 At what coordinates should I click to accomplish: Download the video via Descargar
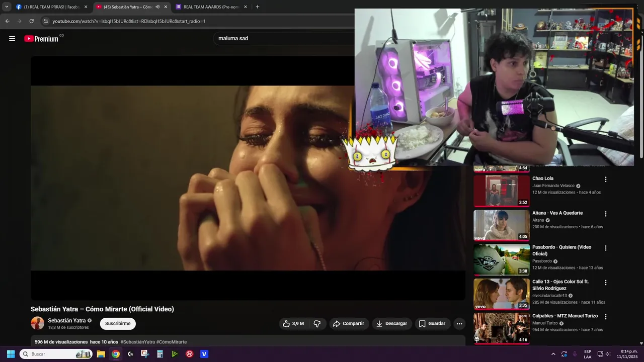[391, 324]
